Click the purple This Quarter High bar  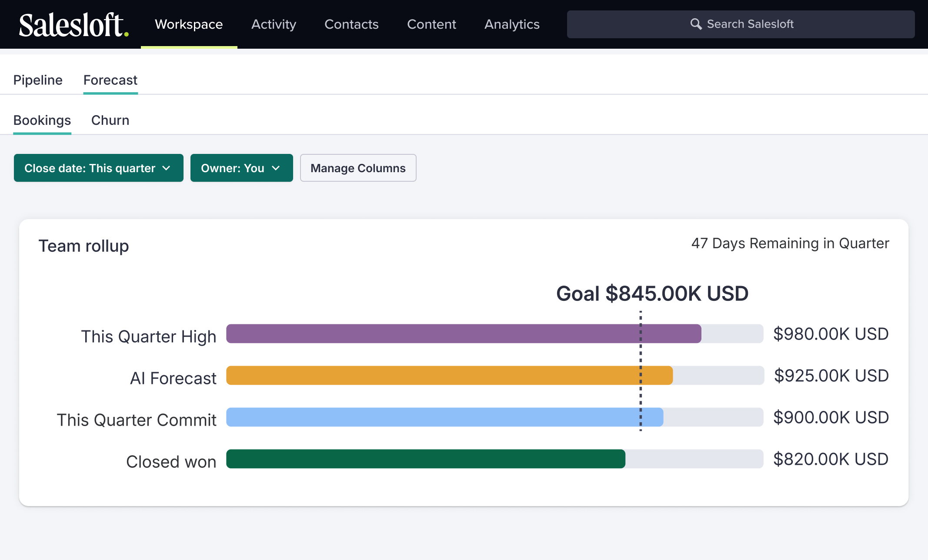[x=464, y=333]
